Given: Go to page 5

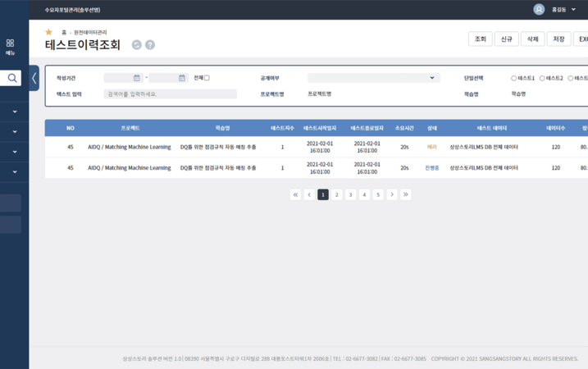Looking at the screenshot, I should coord(378,194).
